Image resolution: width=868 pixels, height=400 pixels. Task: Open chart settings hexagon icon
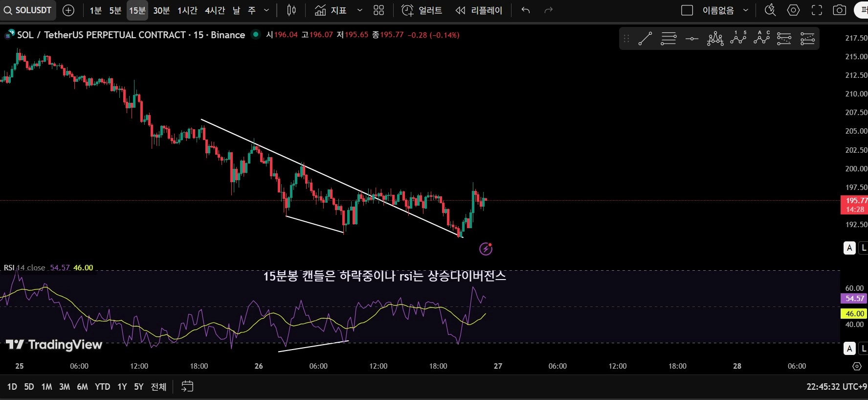click(793, 10)
